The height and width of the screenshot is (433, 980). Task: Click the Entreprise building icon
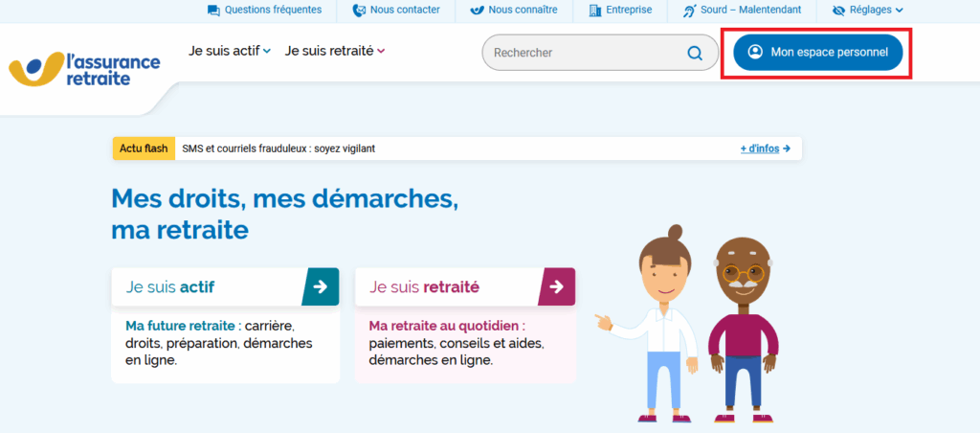click(x=594, y=11)
